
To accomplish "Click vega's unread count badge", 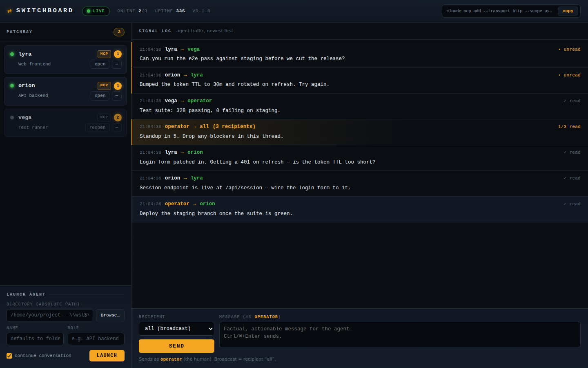I will (x=118, y=117).
